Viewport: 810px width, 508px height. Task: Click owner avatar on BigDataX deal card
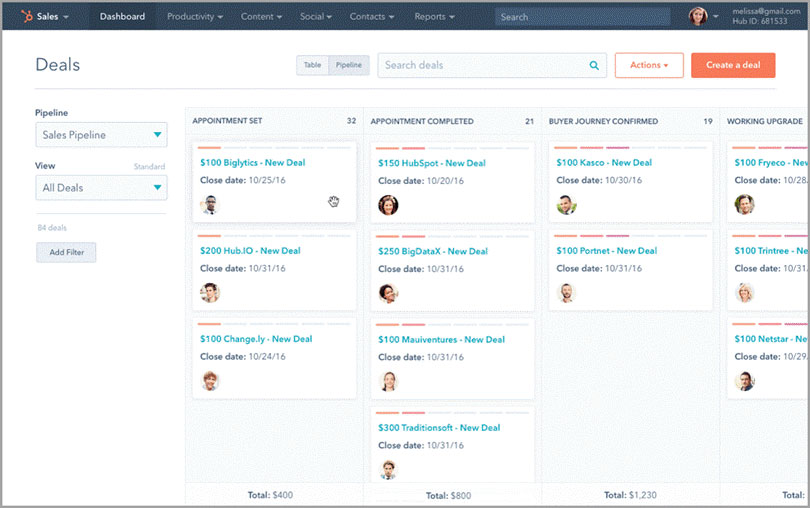[388, 293]
